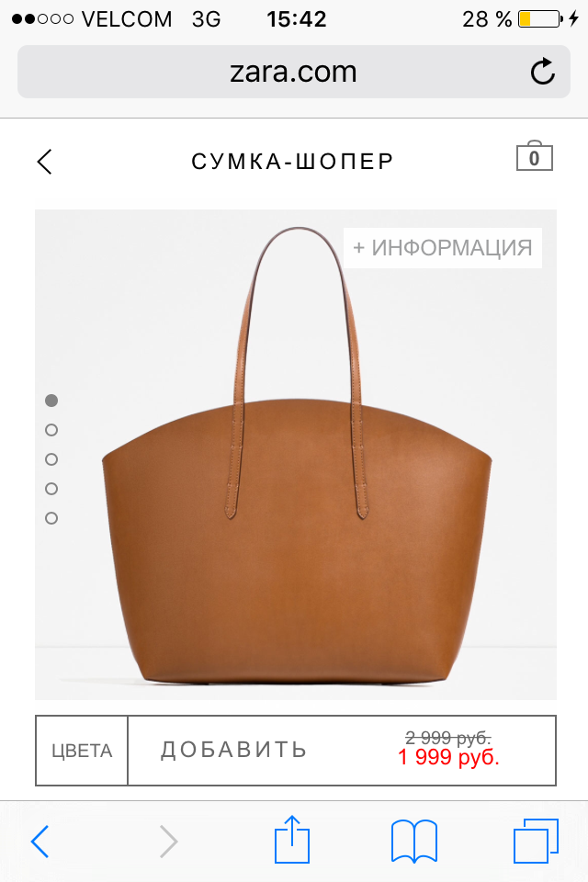Select the first image indicator dot
Image resolution: width=588 pixels, height=882 pixels.
[51, 401]
